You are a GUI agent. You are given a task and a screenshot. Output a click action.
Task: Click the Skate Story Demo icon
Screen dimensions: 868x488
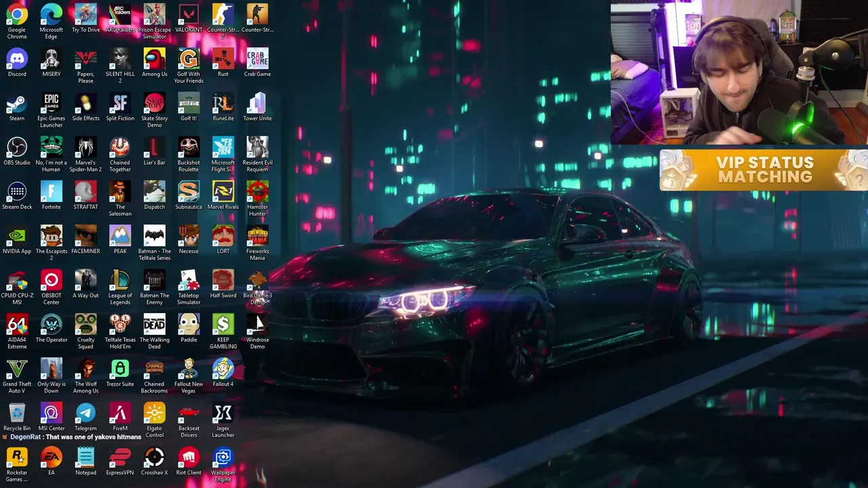pyautogui.click(x=155, y=110)
